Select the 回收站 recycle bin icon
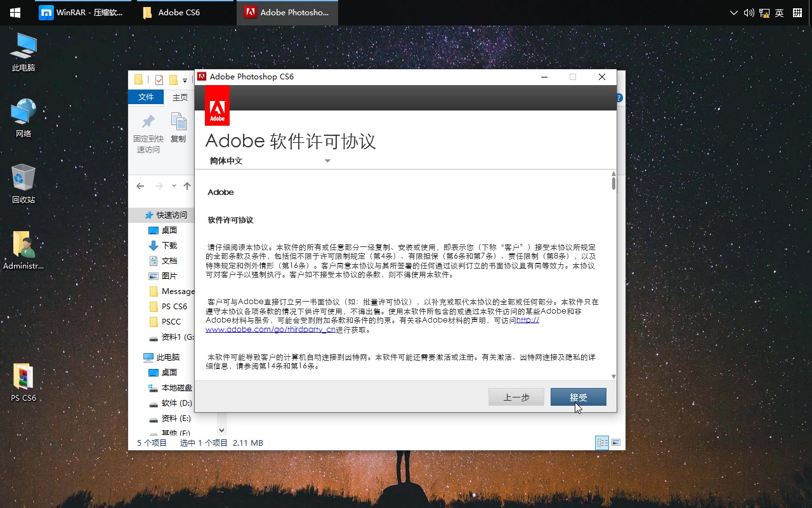The width and height of the screenshot is (812, 508). [23, 184]
